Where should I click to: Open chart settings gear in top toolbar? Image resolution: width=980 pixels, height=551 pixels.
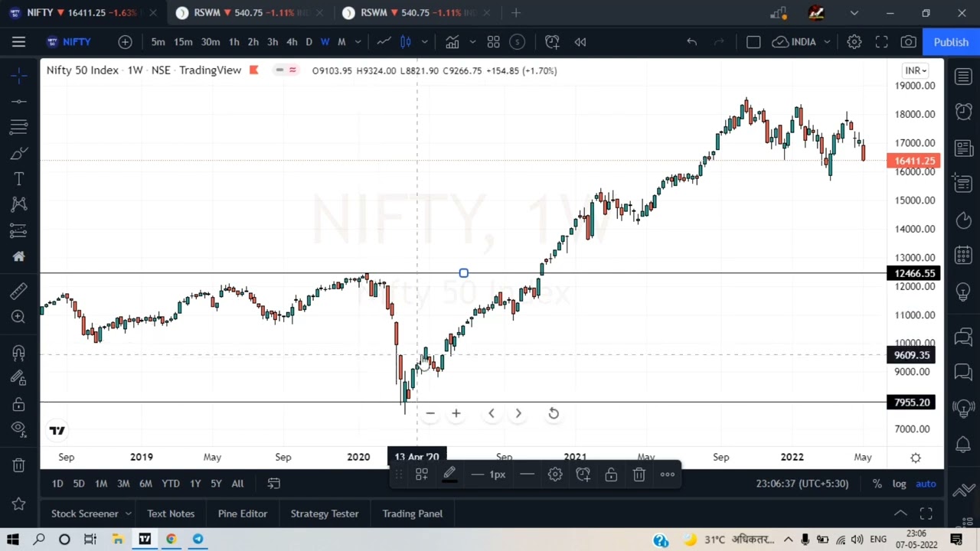pyautogui.click(x=854, y=42)
